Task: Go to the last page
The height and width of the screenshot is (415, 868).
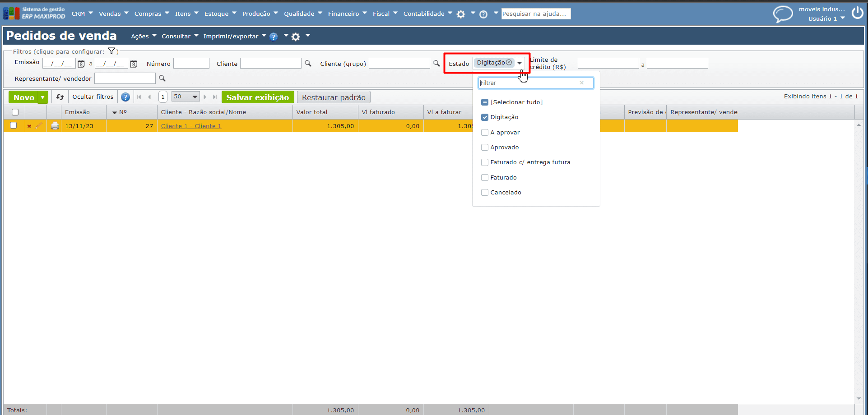Action: pyautogui.click(x=215, y=97)
